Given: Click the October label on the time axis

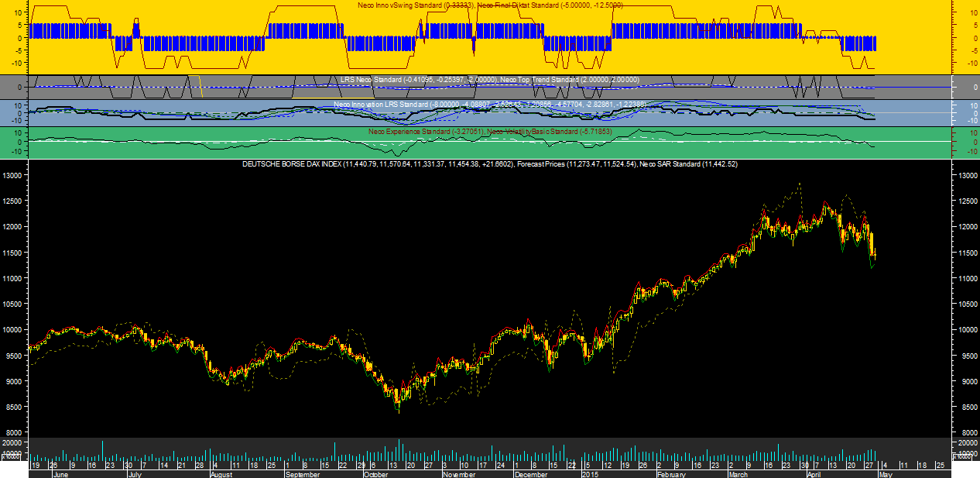Looking at the screenshot, I should pos(375,473).
